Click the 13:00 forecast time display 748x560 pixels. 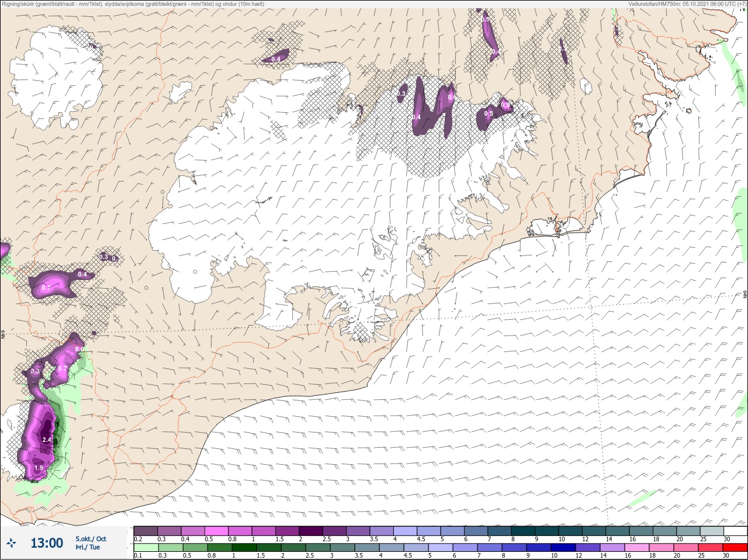pos(47,543)
